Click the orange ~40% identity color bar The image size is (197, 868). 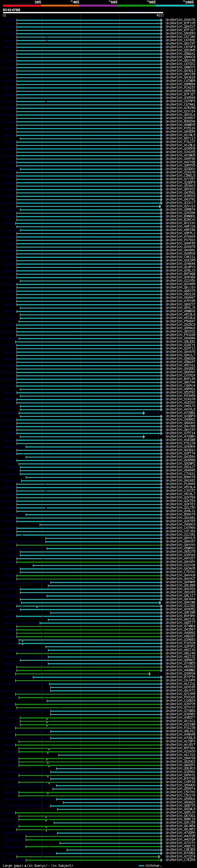click(x=60, y=6)
